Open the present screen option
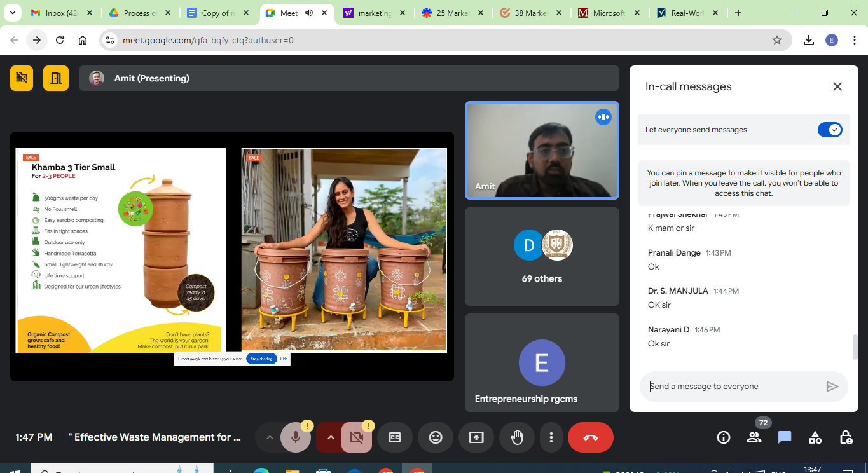868x473 pixels. [x=476, y=437]
